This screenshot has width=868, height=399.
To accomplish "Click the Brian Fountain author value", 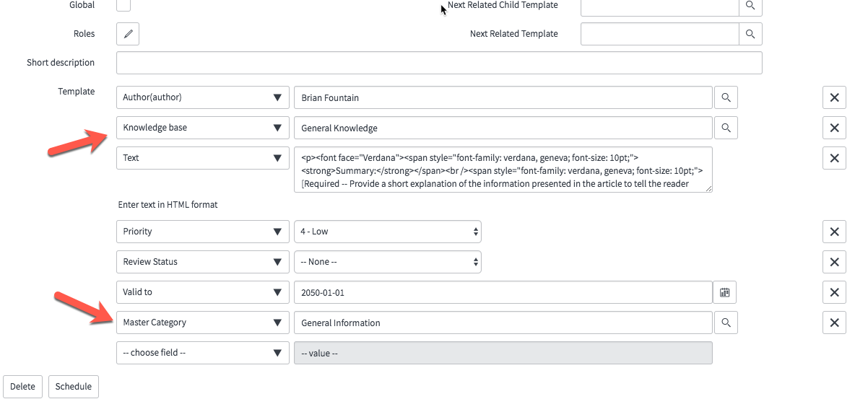I will 503,97.
